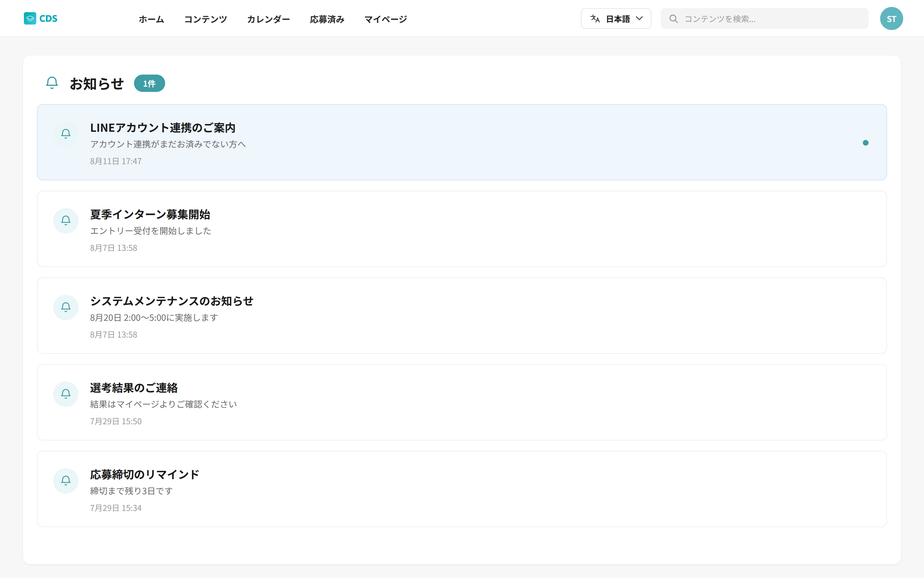
Task: Open the ST user avatar menu
Action: (891, 19)
